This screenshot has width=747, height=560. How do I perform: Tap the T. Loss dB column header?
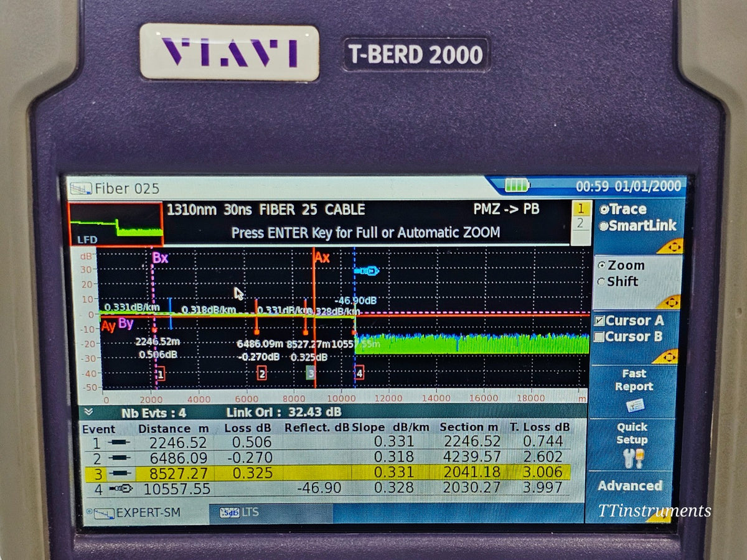[x=540, y=427]
